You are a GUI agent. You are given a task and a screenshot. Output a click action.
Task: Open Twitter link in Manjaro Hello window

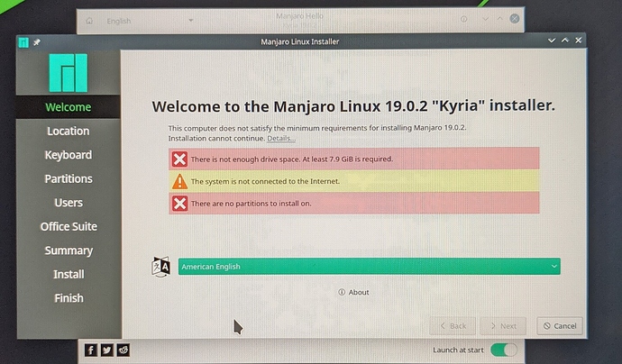[x=107, y=350]
